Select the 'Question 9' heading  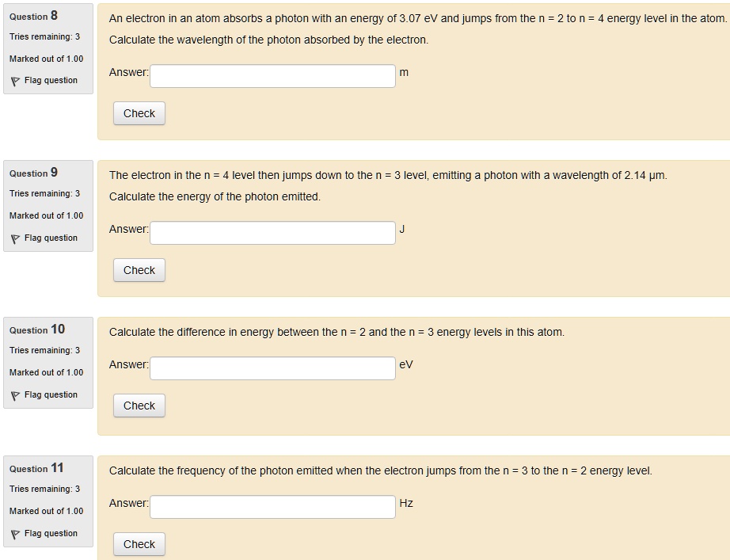point(33,173)
